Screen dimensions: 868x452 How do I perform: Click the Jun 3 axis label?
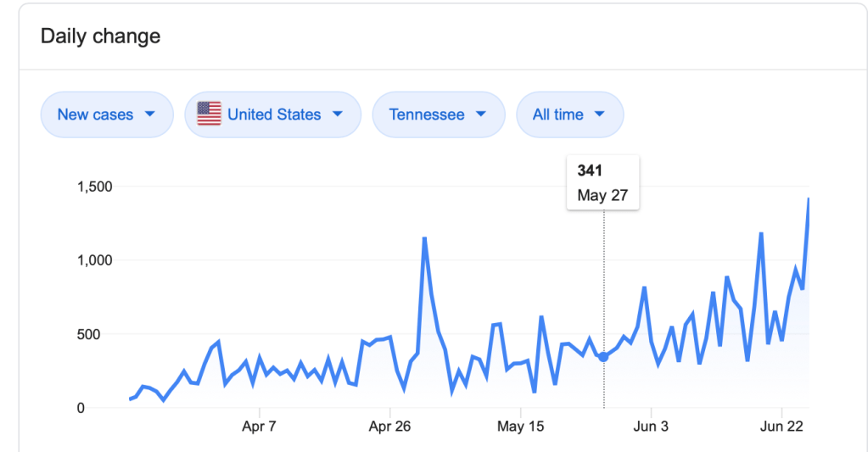point(651,427)
